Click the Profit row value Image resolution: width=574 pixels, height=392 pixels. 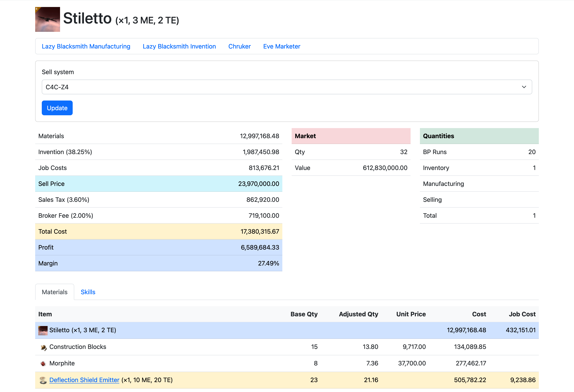point(260,247)
